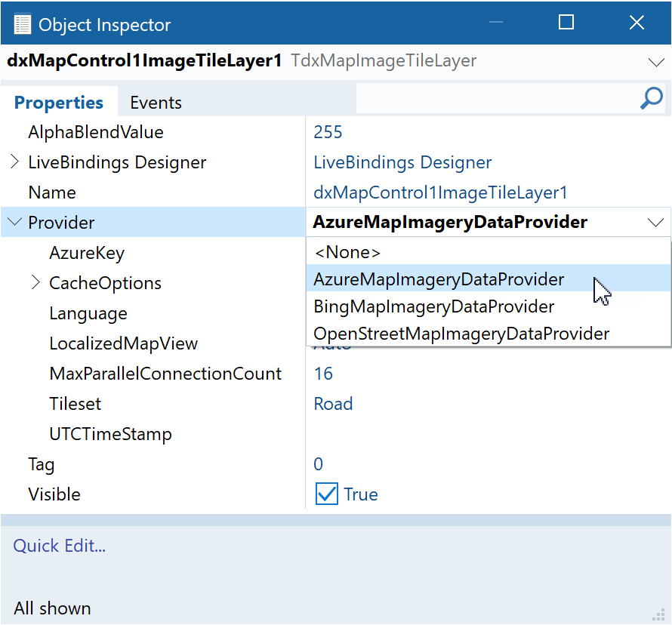Click the search magnifier icon

(x=652, y=99)
